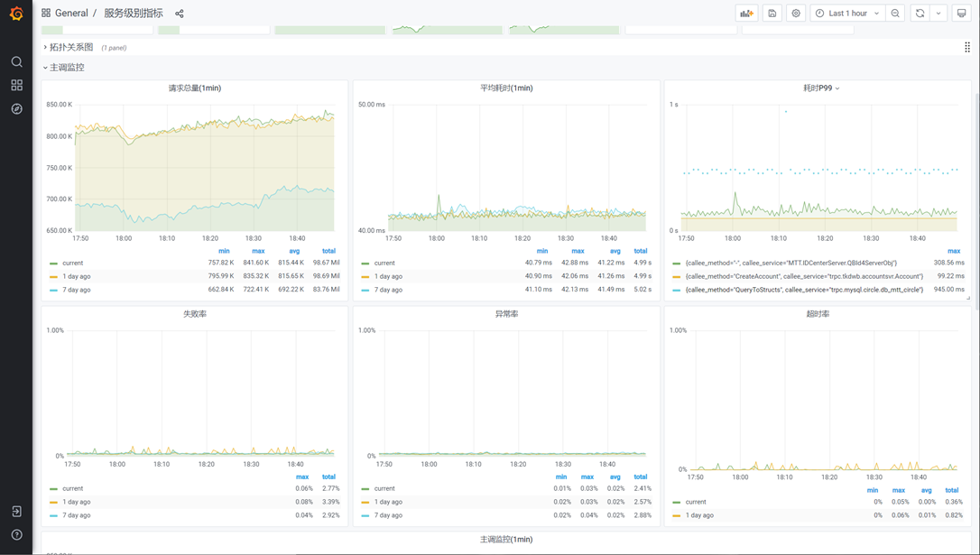980x555 pixels.
Task: Open dashboard settings gear icon
Action: [796, 14]
